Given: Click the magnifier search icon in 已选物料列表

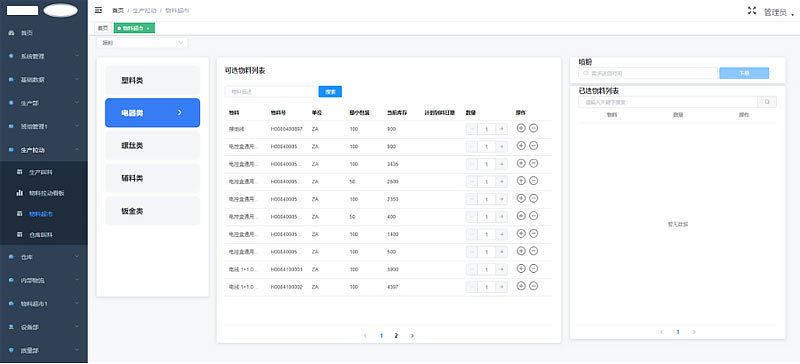Looking at the screenshot, I should [767, 102].
